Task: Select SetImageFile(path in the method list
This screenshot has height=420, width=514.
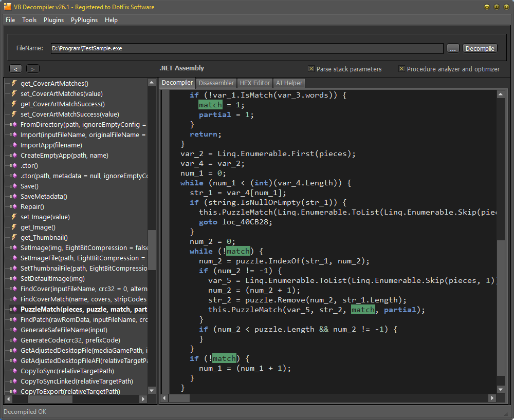Action: click(83, 258)
